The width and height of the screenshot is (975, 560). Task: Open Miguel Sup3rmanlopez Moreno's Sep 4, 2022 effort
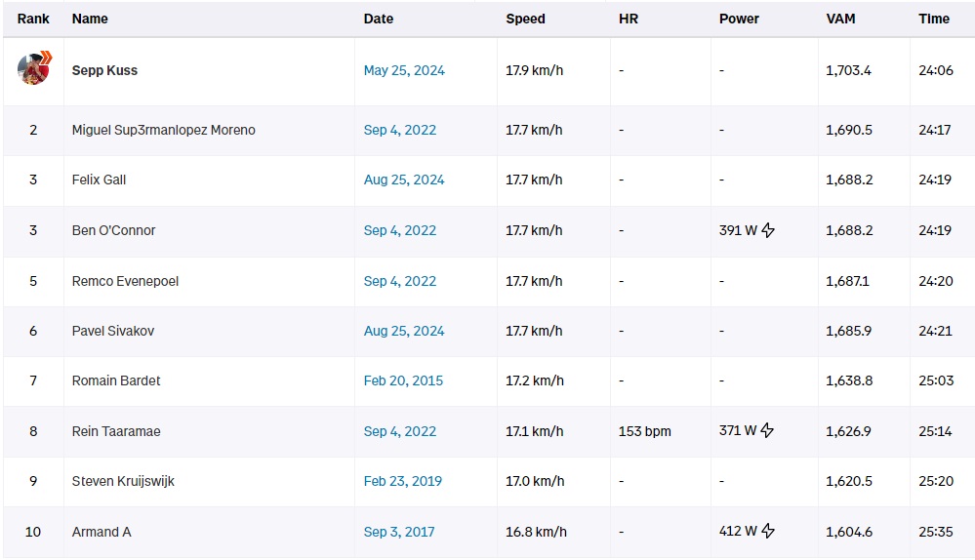(399, 131)
